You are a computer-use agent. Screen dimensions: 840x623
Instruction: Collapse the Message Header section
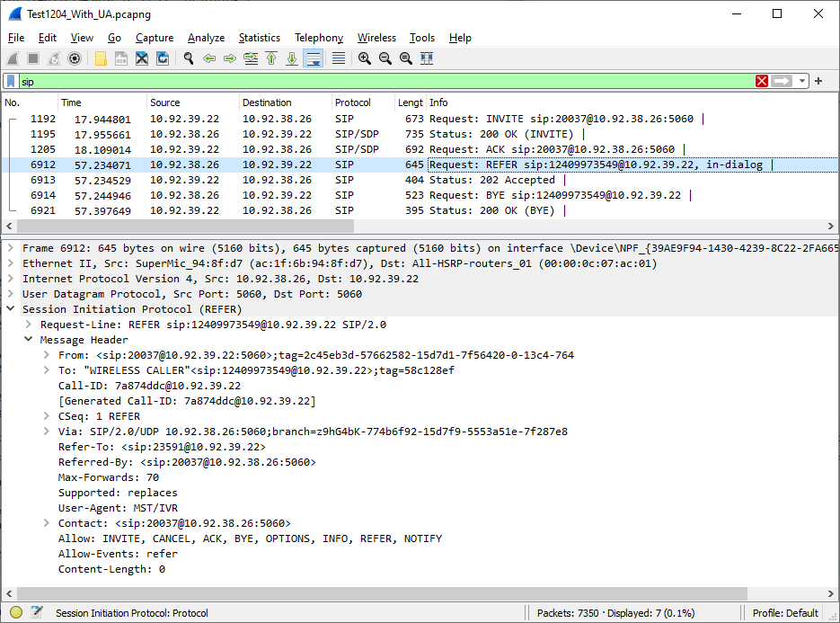[x=29, y=340]
